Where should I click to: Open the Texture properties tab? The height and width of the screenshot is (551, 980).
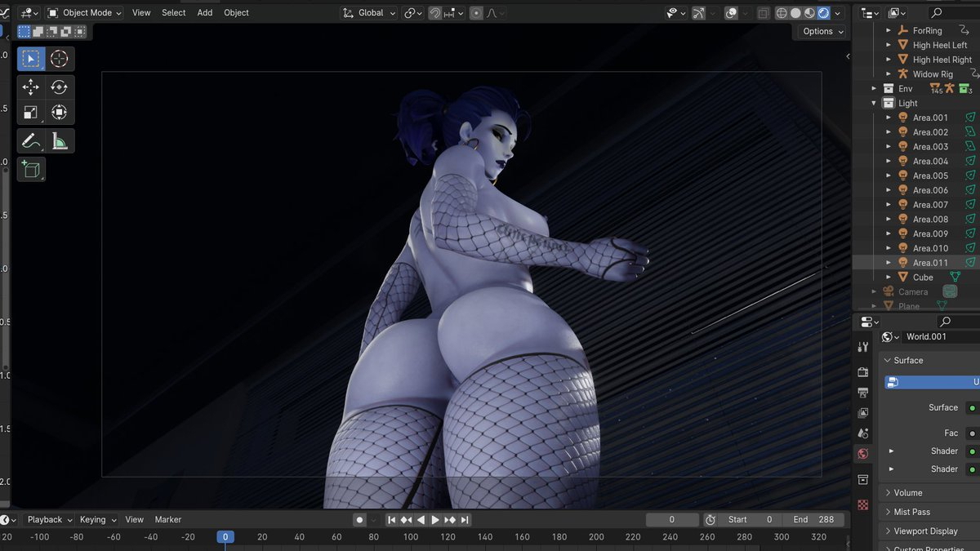pyautogui.click(x=863, y=504)
